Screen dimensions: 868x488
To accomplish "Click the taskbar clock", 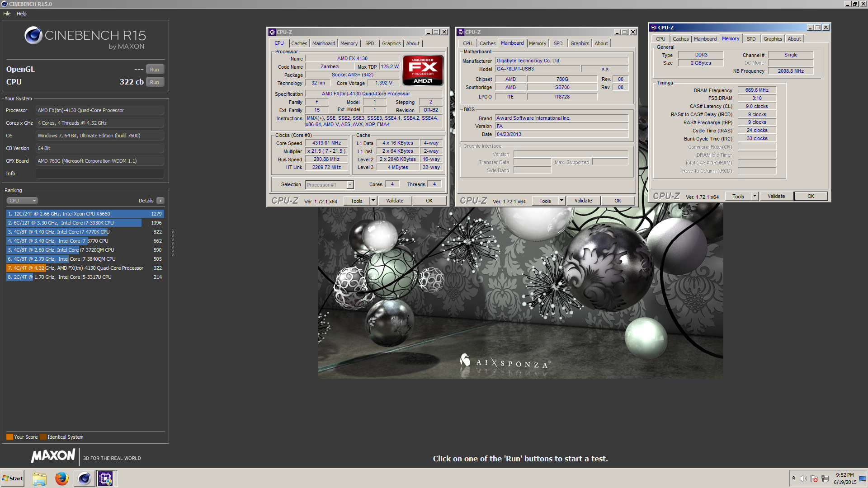I will coord(845,479).
